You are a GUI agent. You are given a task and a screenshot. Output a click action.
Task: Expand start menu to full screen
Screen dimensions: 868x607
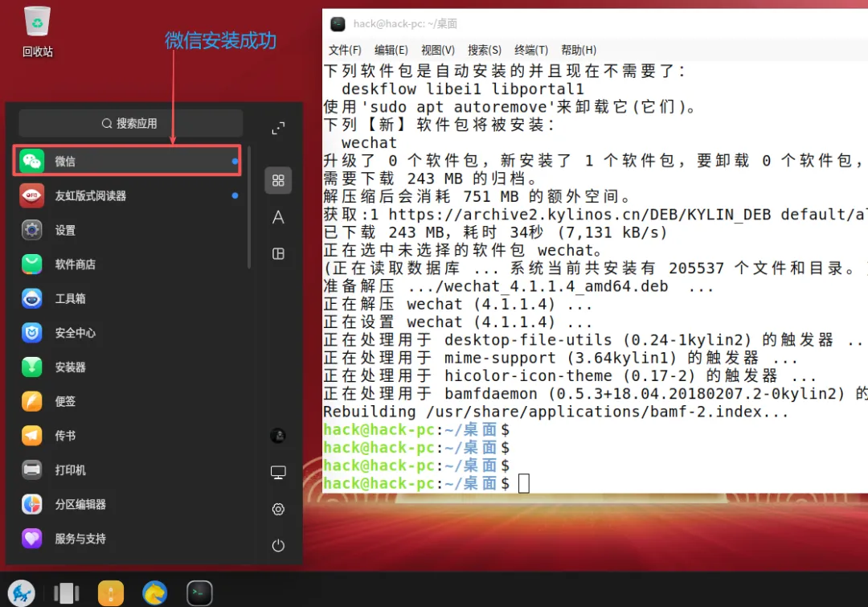278,129
